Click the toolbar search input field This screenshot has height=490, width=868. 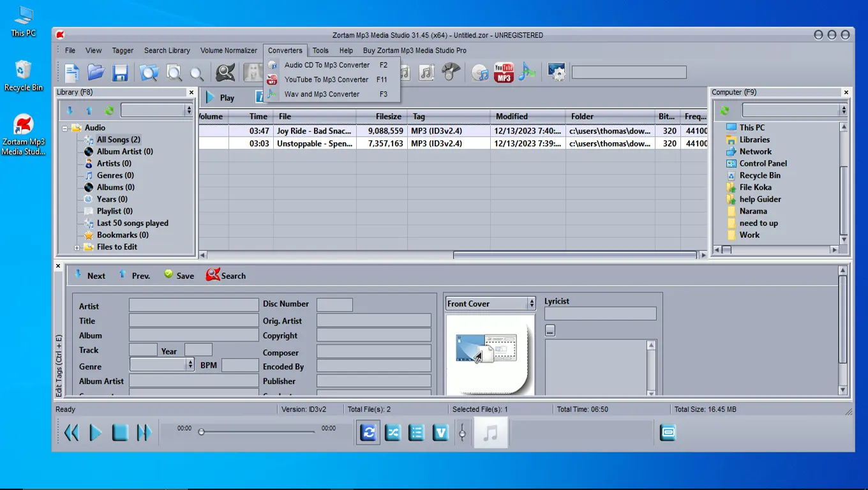pos(629,72)
